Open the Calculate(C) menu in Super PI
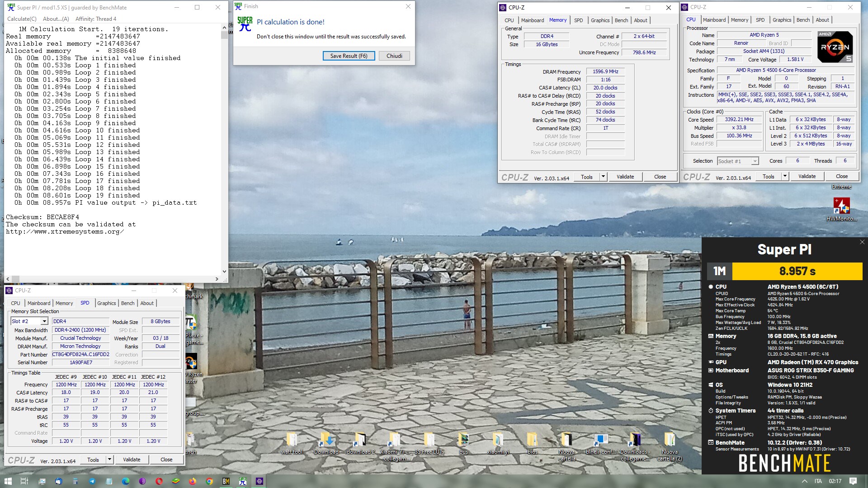Image resolution: width=868 pixels, height=488 pixels. click(22, 19)
